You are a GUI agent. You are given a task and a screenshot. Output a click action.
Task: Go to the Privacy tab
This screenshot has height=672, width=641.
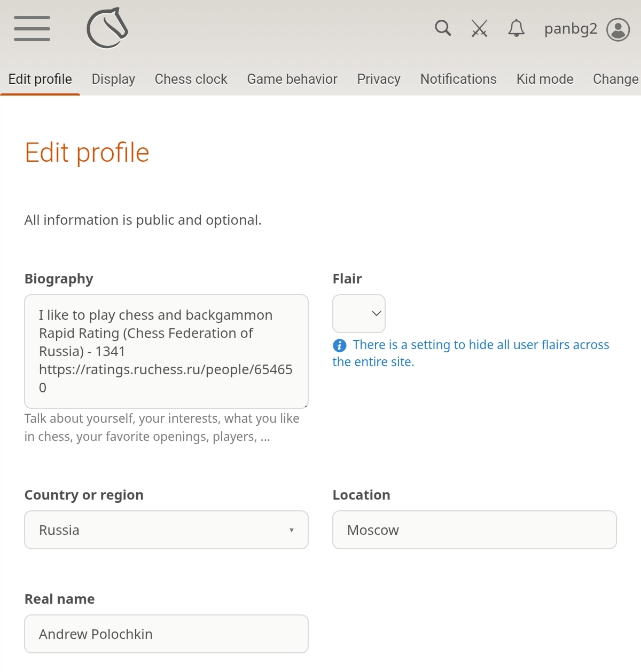pyautogui.click(x=379, y=79)
